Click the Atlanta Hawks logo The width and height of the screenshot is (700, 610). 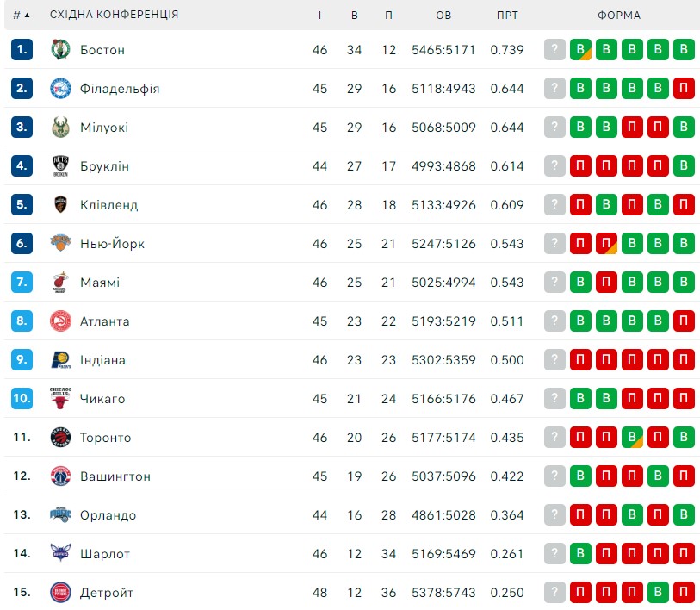click(x=60, y=321)
